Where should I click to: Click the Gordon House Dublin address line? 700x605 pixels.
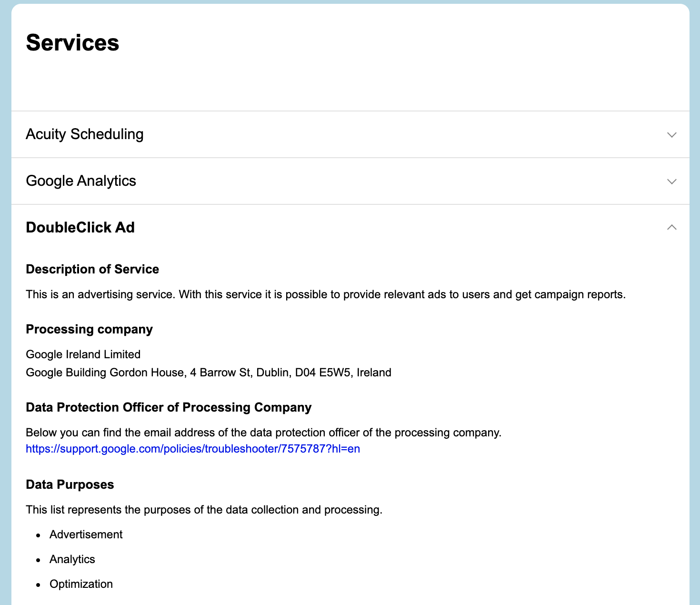click(209, 373)
